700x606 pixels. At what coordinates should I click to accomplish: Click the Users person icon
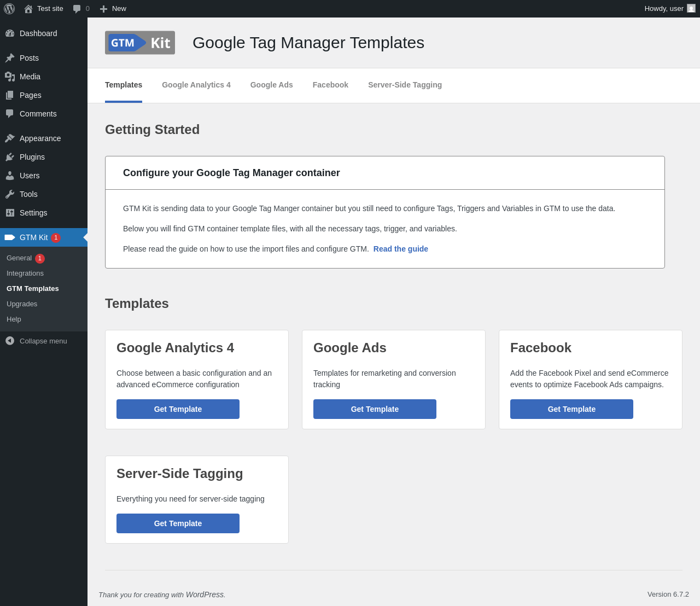[10, 176]
